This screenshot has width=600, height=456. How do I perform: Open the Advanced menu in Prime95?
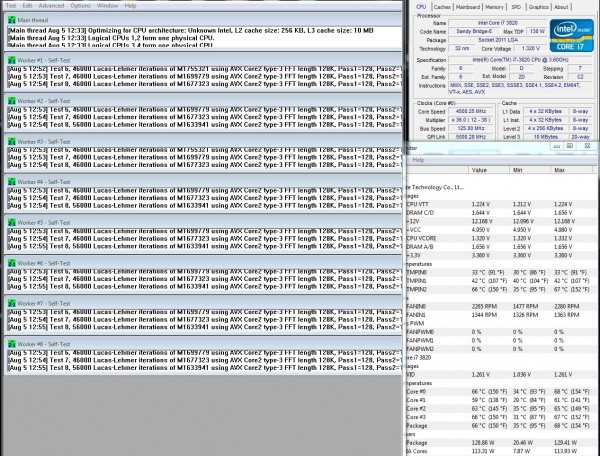[51, 6]
